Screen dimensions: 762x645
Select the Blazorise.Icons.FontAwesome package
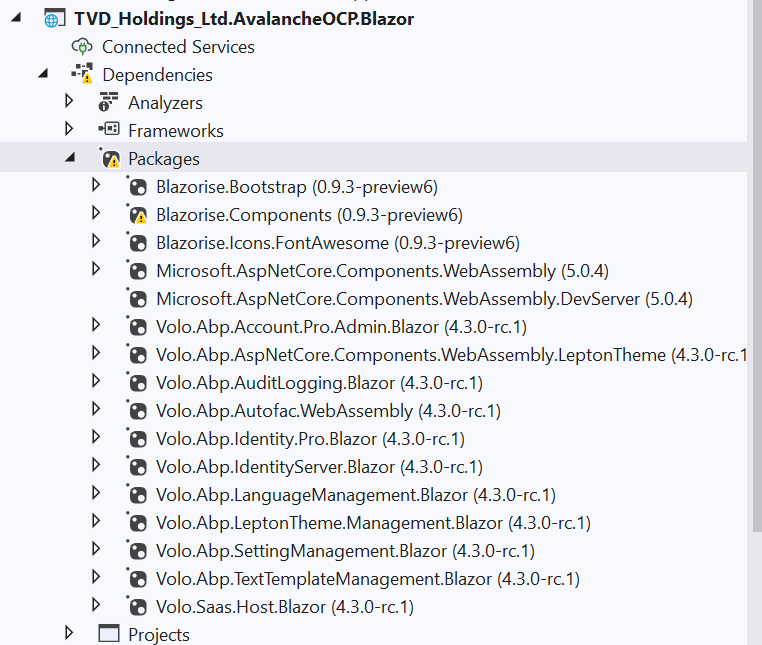coord(337,243)
